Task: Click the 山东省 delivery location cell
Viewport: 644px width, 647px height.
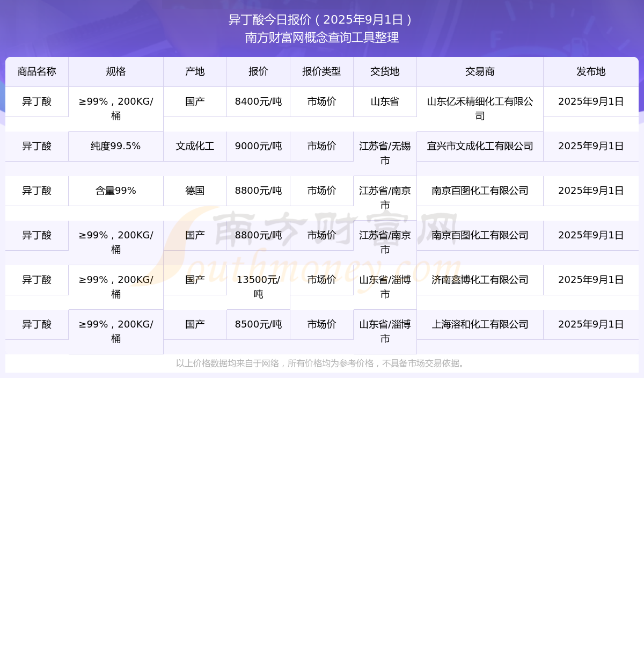Action: 385,102
